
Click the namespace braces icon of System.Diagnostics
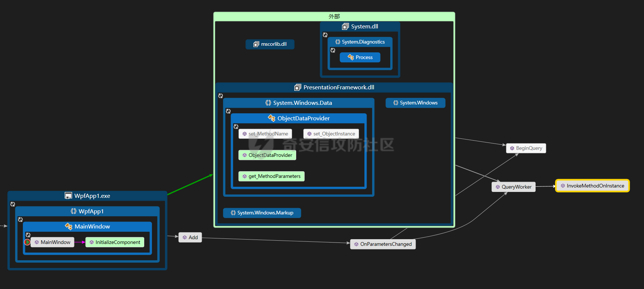pos(337,42)
